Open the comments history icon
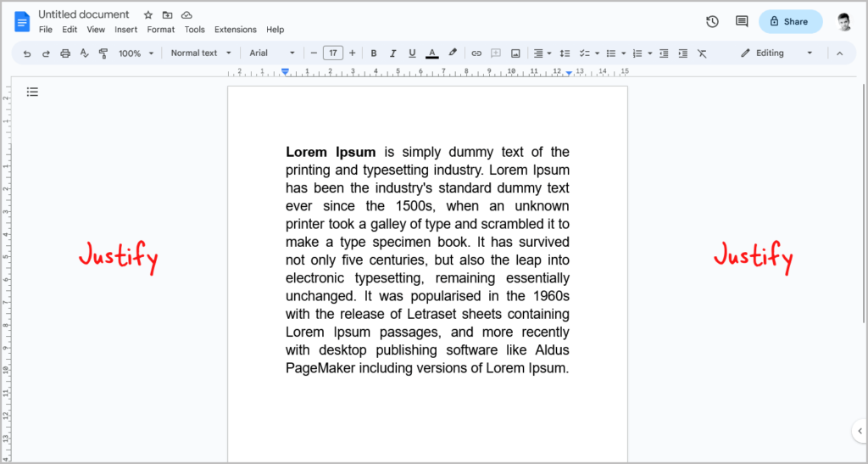The width and height of the screenshot is (868, 464). (742, 21)
